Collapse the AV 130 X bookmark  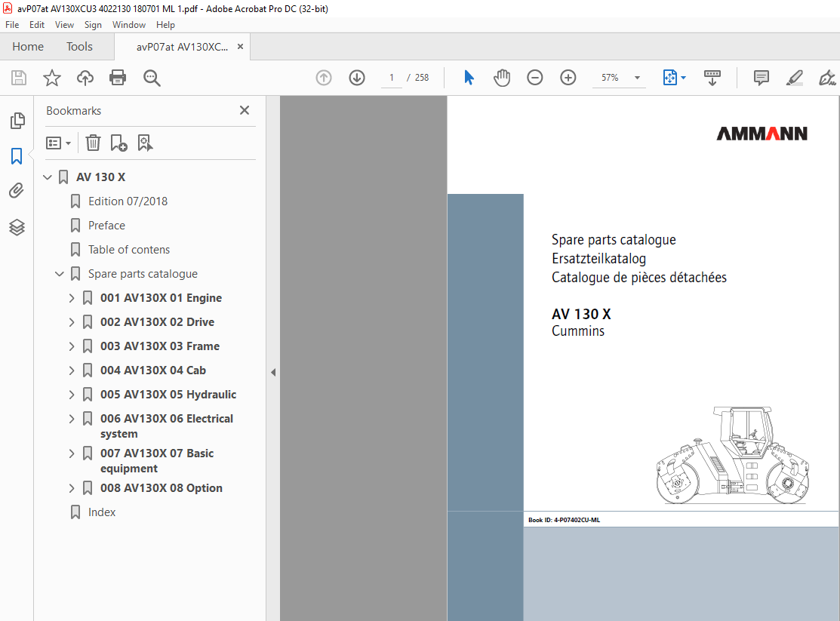48,177
